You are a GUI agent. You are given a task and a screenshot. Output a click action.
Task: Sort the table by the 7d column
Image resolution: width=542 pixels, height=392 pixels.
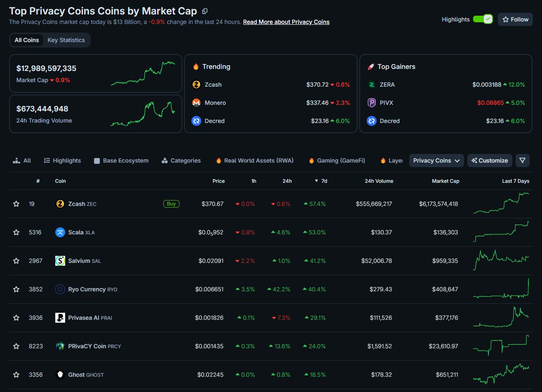(x=321, y=181)
